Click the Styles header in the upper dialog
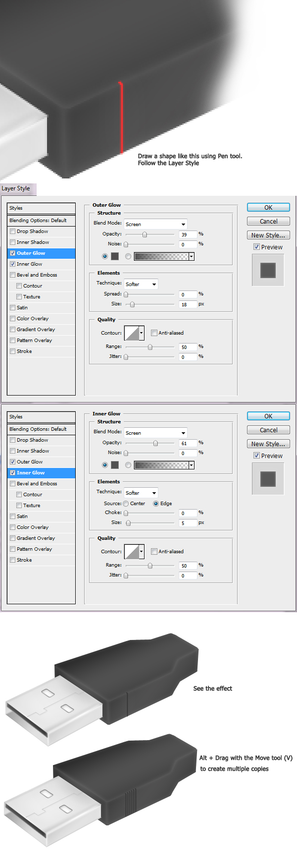 pos(42,208)
